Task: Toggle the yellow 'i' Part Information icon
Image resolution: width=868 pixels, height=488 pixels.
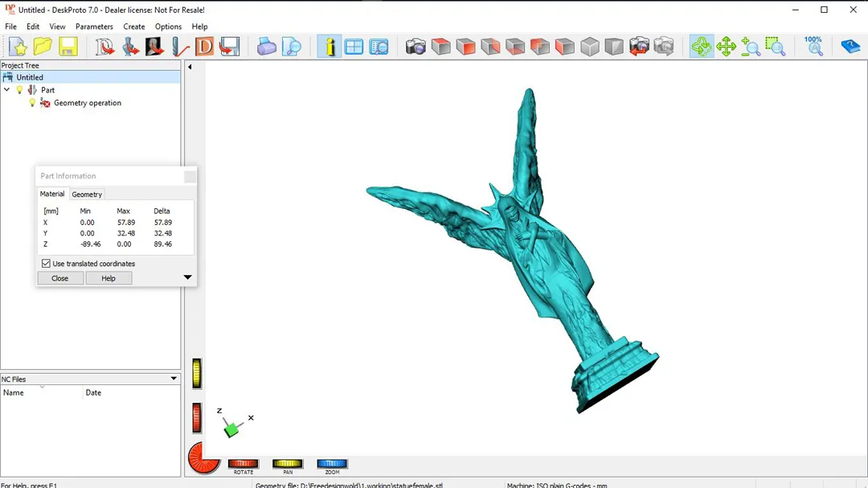Action: click(330, 47)
